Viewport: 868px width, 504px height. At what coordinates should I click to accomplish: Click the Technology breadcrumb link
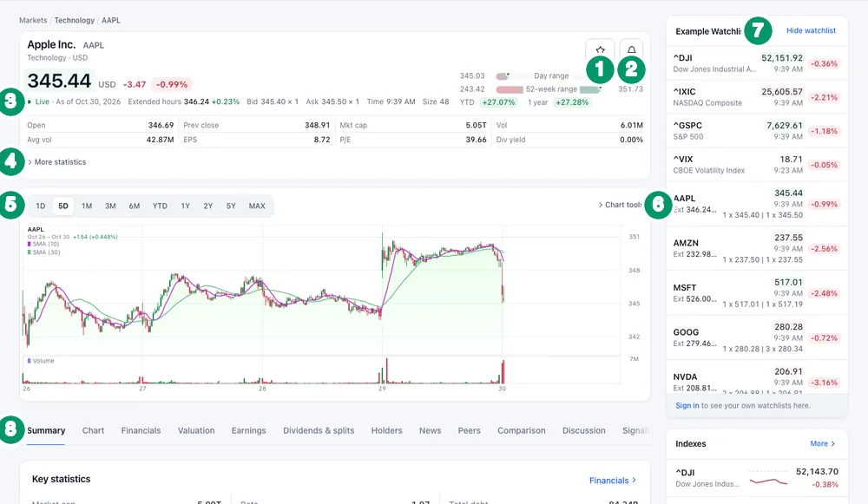[74, 20]
